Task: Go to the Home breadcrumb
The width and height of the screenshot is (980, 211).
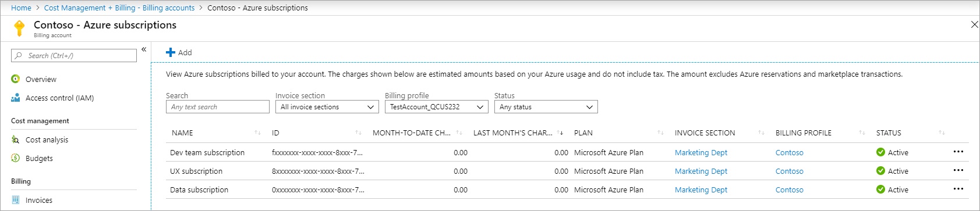Action: pos(21,8)
